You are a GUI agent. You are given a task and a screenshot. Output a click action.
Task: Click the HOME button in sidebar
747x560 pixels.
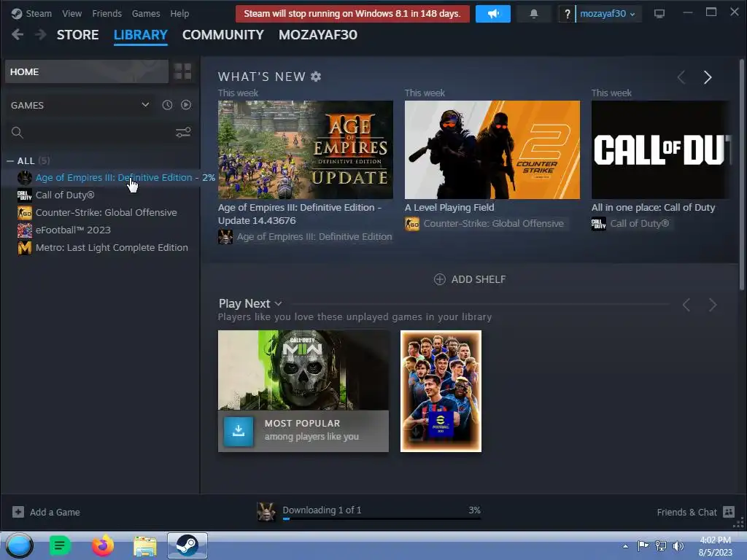click(x=87, y=71)
